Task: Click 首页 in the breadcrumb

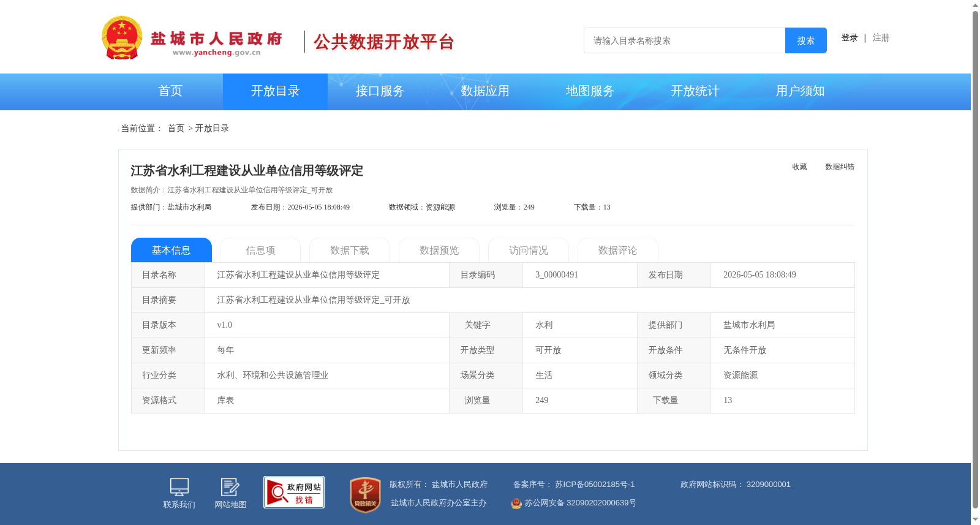Action: (x=176, y=129)
